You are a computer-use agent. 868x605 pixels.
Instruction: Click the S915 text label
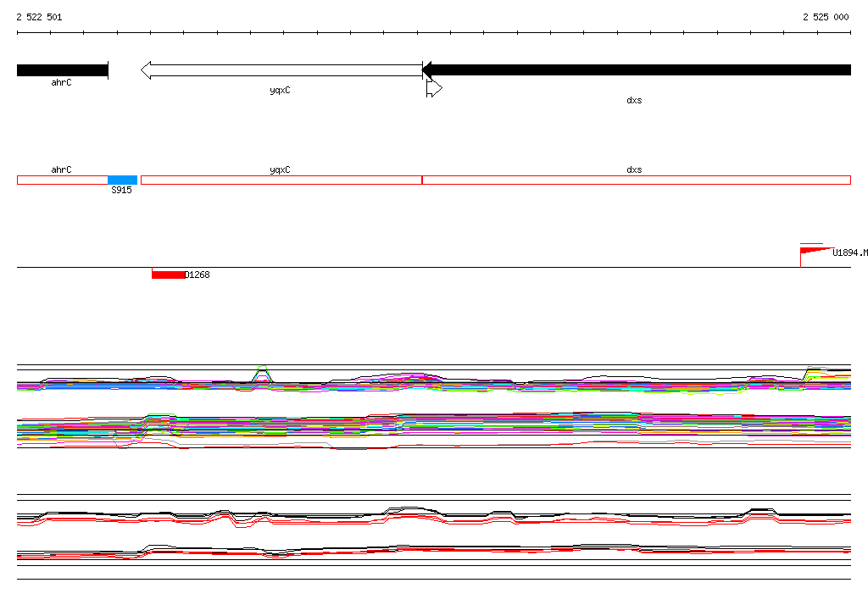pos(122,190)
